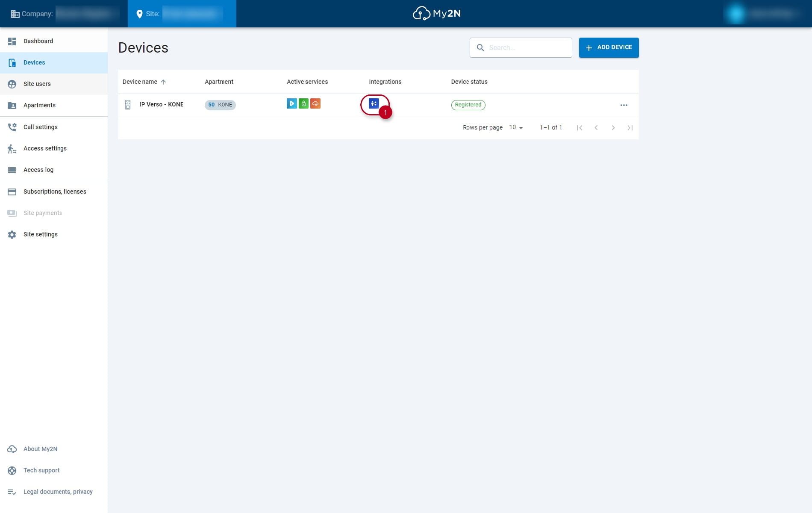Click the green access lock service icon
812x513 pixels.
pyautogui.click(x=303, y=103)
